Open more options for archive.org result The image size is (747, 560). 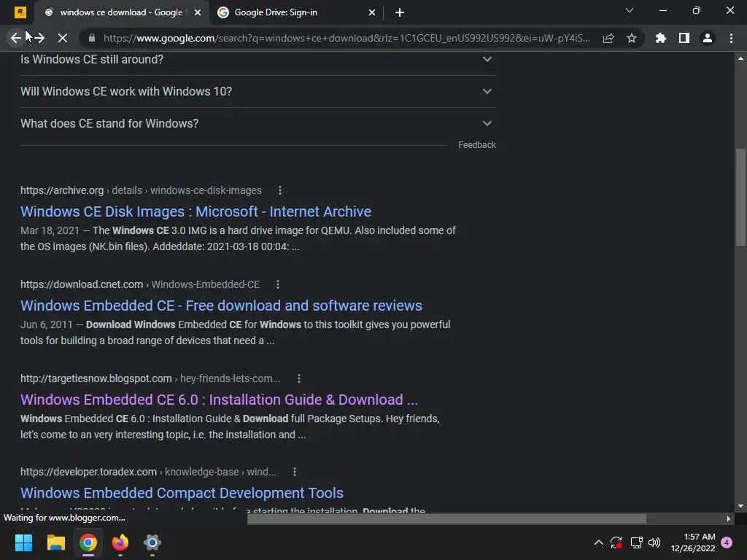point(280,190)
